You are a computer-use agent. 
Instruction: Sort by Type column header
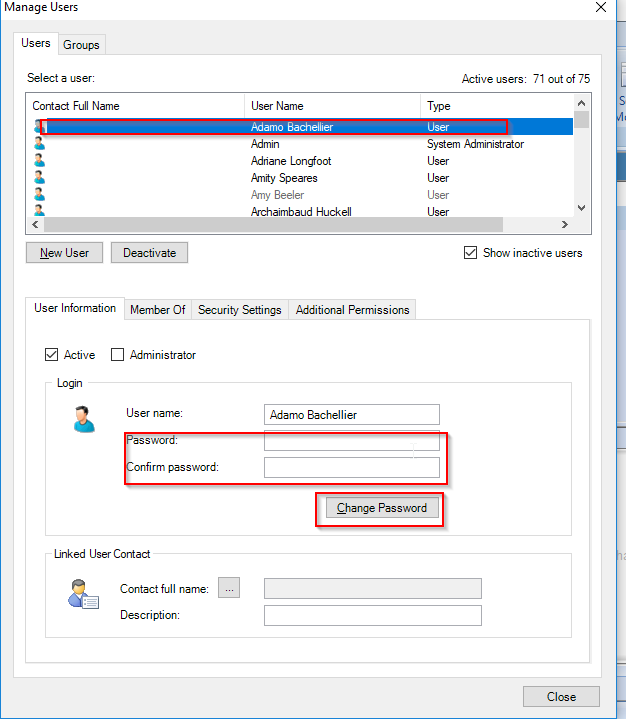pyautogui.click(x=497, y=106)
